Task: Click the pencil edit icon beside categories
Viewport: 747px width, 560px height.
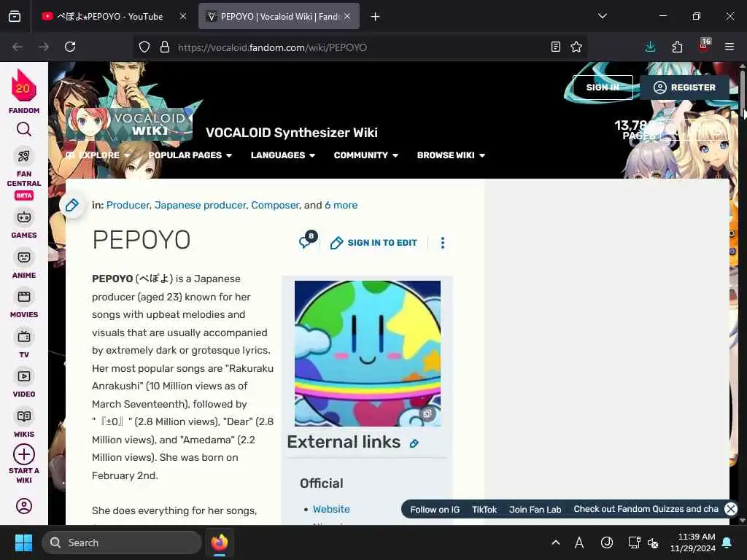Action: [72, 205]
